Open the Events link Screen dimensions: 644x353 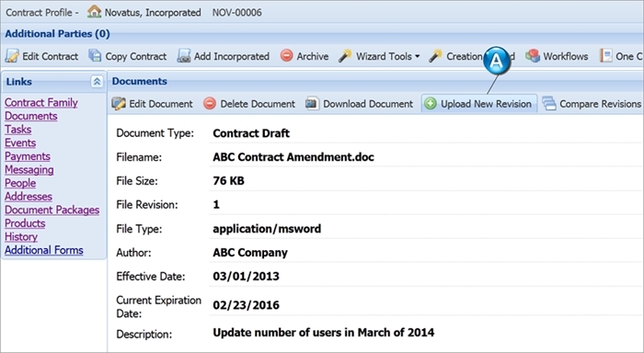click(20, 142)
